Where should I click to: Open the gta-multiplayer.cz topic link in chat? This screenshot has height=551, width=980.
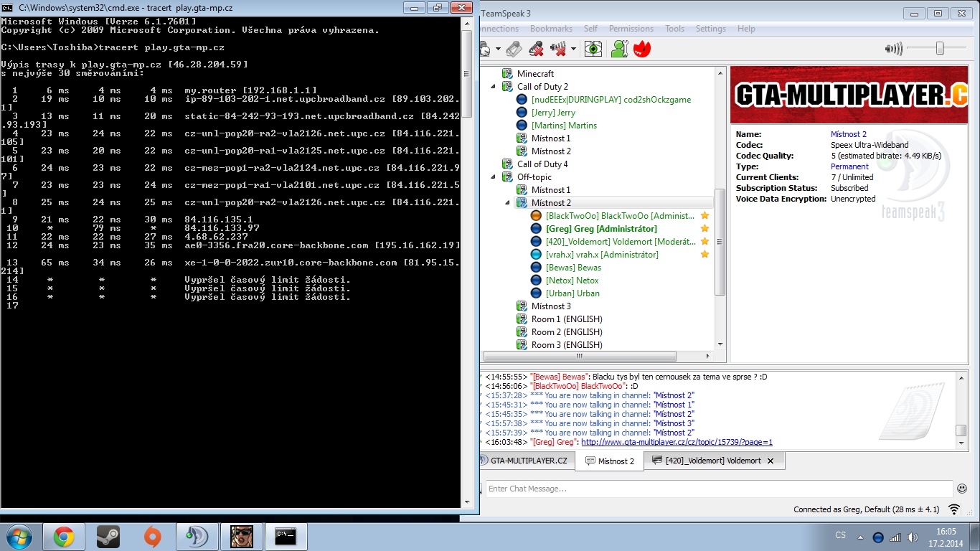[677, 442]
